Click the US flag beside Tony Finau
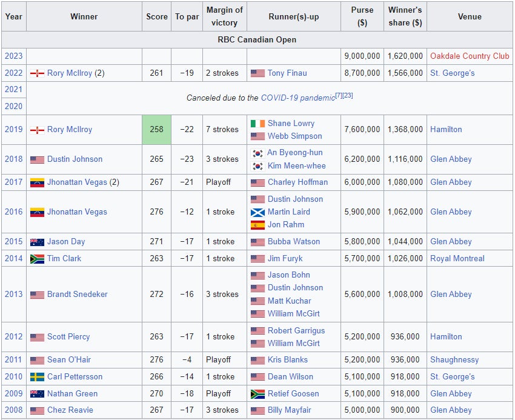Viewport: 515px width, 420px height. 257,73
